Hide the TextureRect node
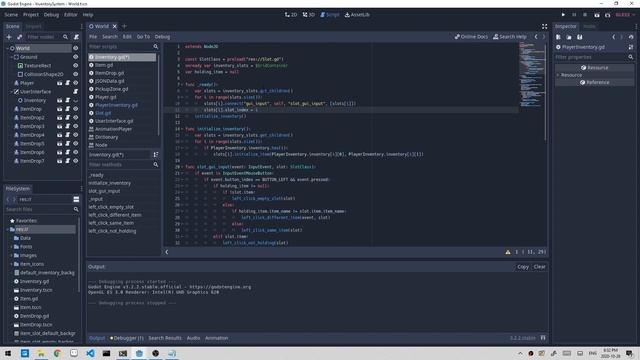 (x=76, y=66)
